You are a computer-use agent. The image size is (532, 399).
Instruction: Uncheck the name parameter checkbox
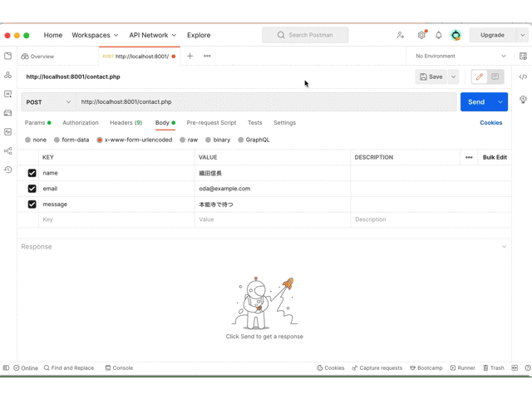(32, 173)
